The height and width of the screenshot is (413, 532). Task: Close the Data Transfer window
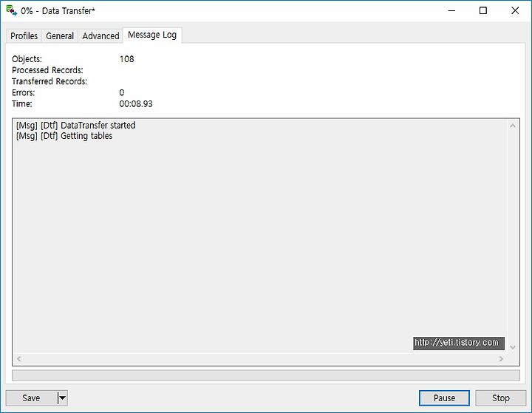[x=515, y=10]
